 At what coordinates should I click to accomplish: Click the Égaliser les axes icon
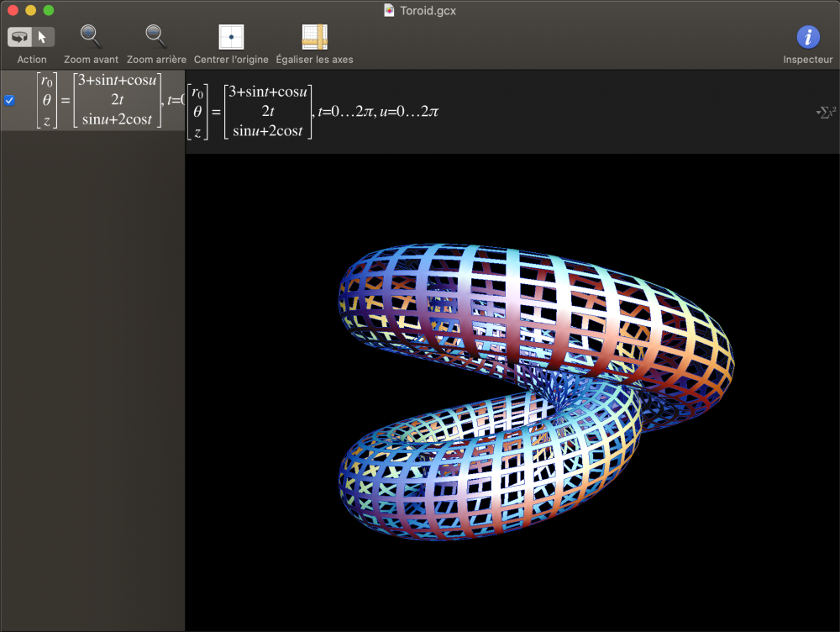(314, 37)
